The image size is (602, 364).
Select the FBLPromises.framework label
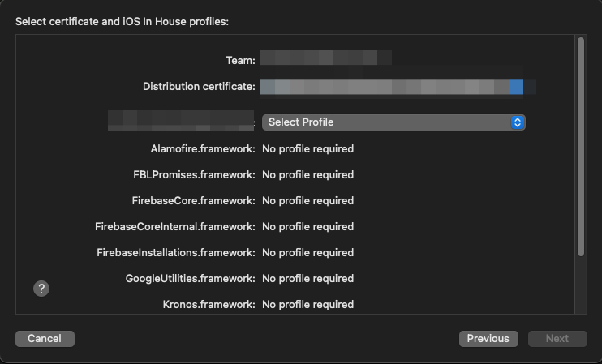tap(195, 175)
